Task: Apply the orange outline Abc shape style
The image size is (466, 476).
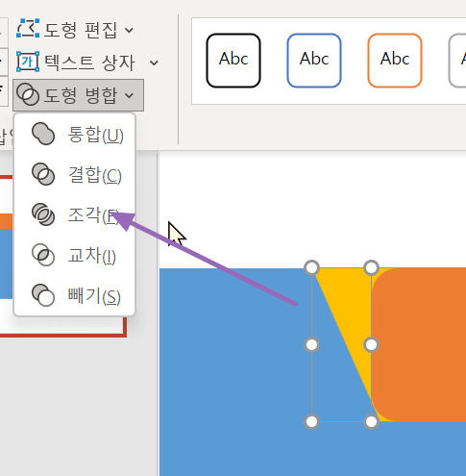Action: click(395, 61)
